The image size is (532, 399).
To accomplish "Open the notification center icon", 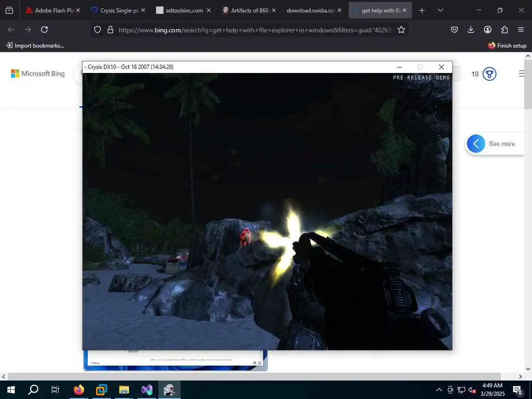I will pos(517,390).
